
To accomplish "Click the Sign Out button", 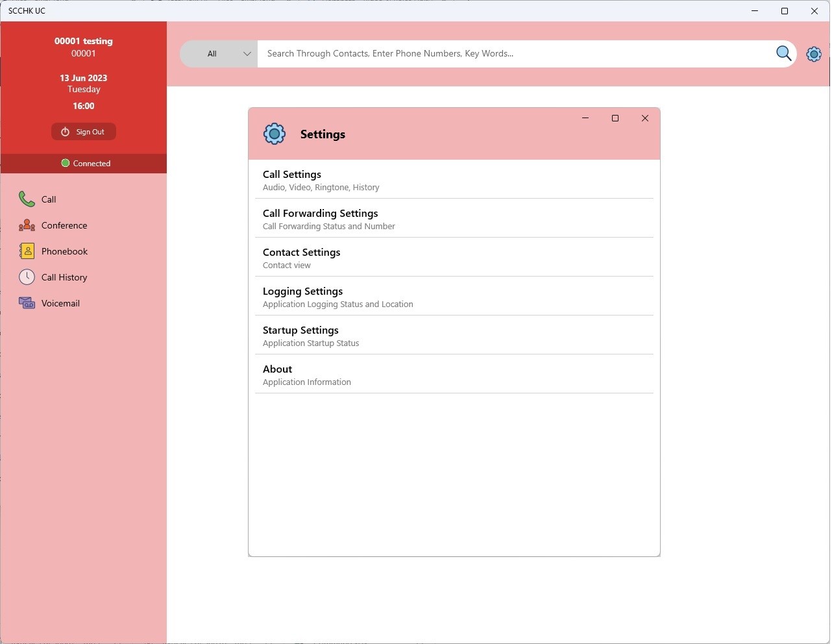I will point(84,132).
